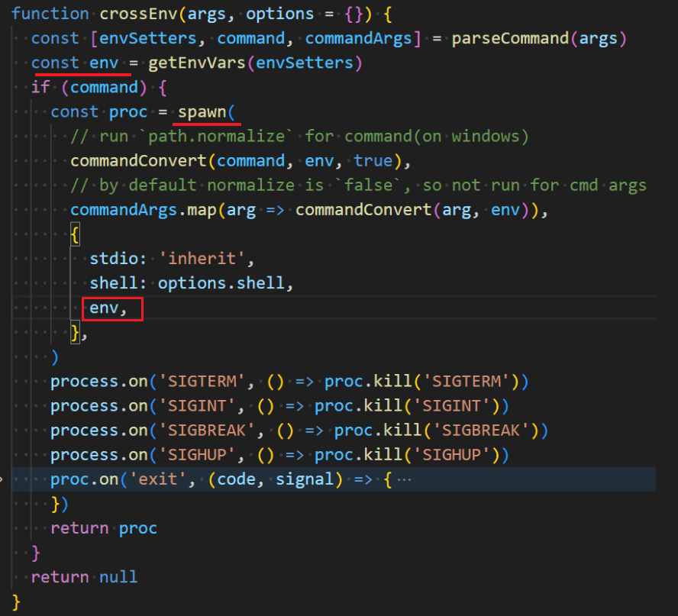Click the underlined spawn function call
This screenshot has height=616, width=678.
[x=204, y=111]
